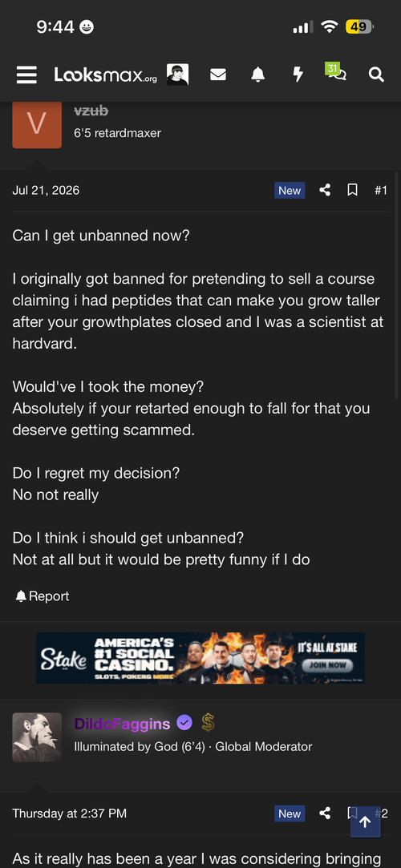401x868 pixels.
Task: Tap the scroll-to-top arrow button
Action: pyautogui.click(x=365, y=822)
